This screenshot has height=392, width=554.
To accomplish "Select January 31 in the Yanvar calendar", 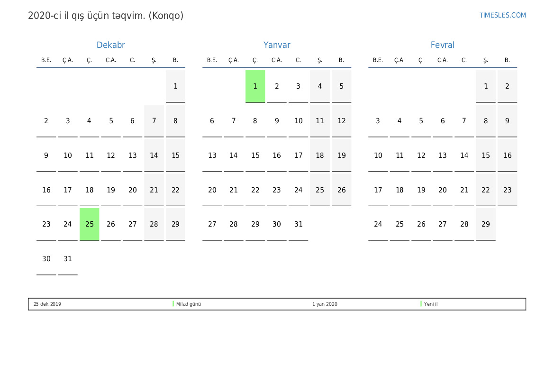I will coord(298,224).
